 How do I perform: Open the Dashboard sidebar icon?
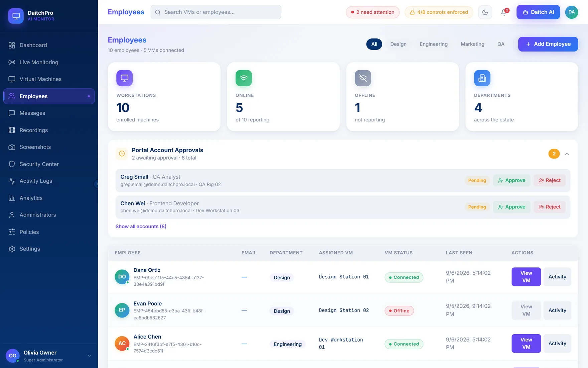coord(12,45)
